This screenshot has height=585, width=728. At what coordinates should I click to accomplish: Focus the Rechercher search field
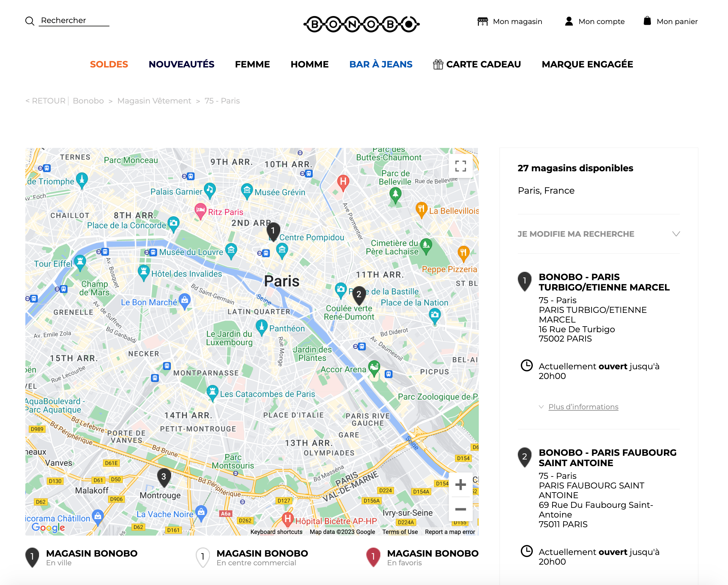[x=74, y=21]
